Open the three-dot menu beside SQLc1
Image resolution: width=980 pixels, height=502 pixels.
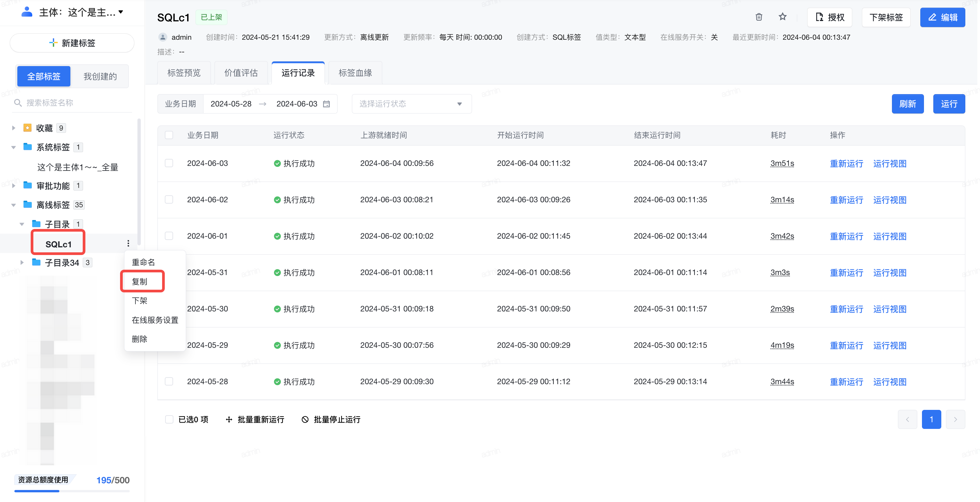tap(128, 244)
